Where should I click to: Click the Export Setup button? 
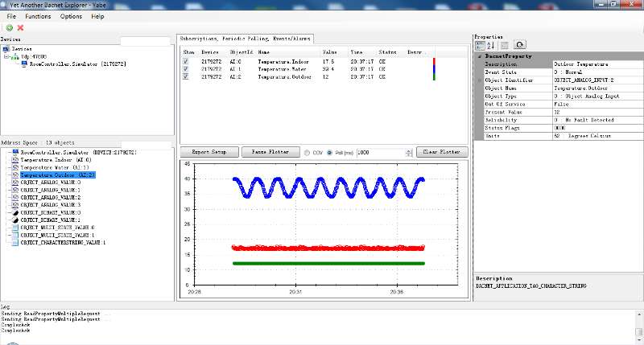click(x=209, y=152)
